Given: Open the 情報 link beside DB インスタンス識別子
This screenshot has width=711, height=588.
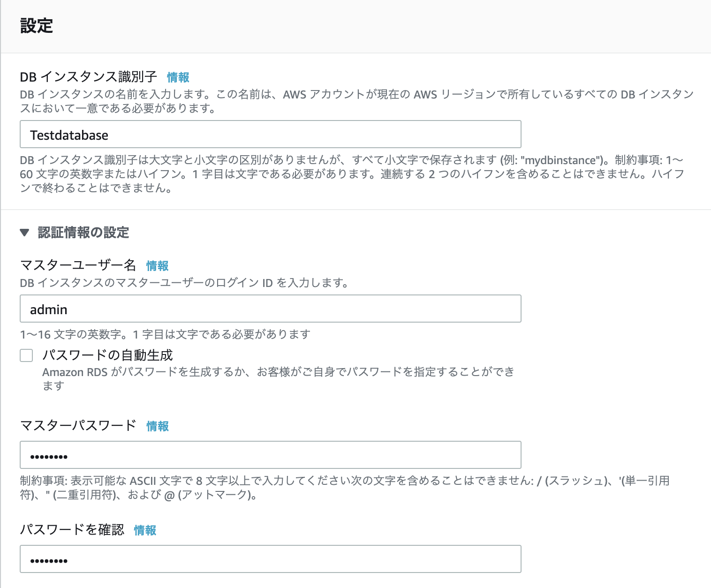Looking at the screenshot, I should [x=178, y=77].
